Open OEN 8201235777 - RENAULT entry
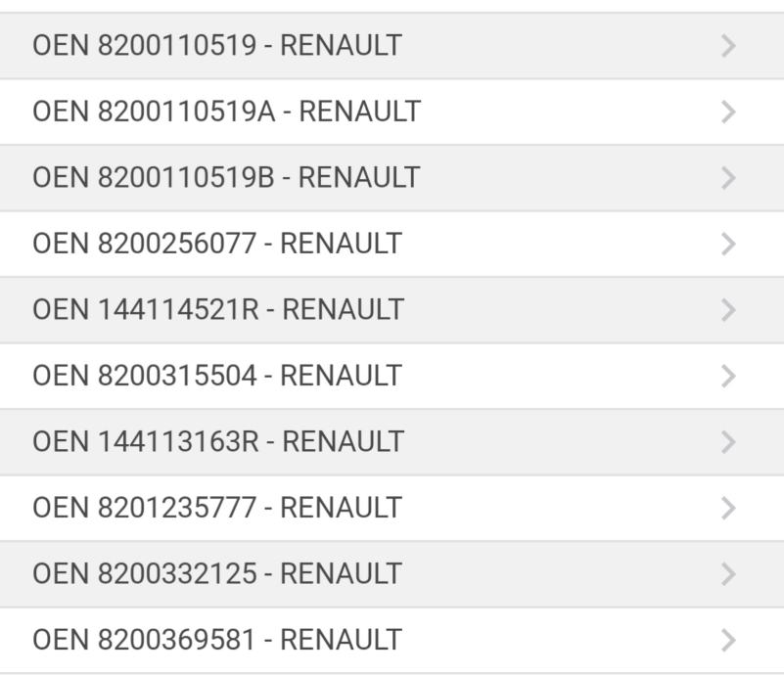This screenshot has width=784, height=675. (x=217, y=508)
